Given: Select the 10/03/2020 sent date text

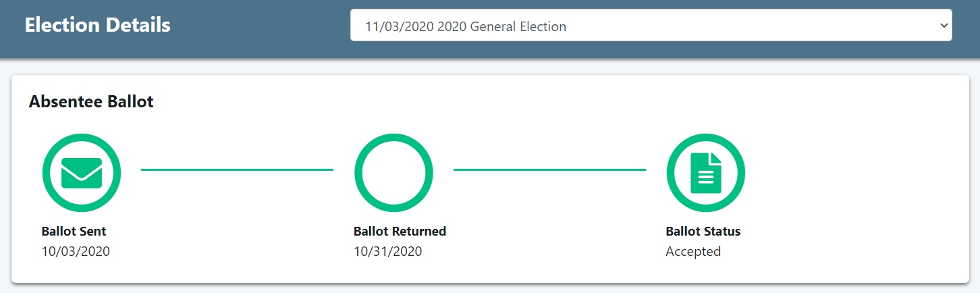Looking at the screenshot, I should [76, 251].
